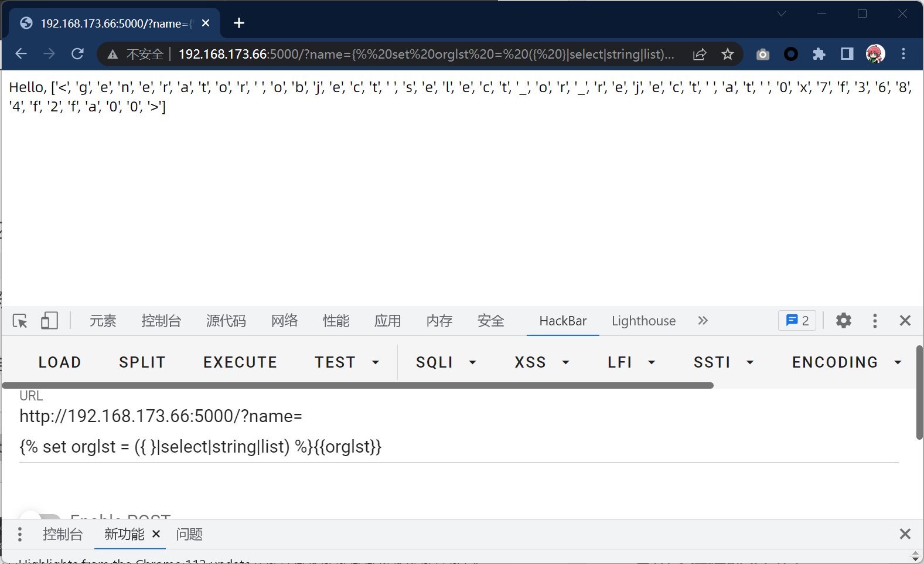Switch to the 控制台 tab in DevTools
This screenshot has height=564, width=924.
click(161, 321)
